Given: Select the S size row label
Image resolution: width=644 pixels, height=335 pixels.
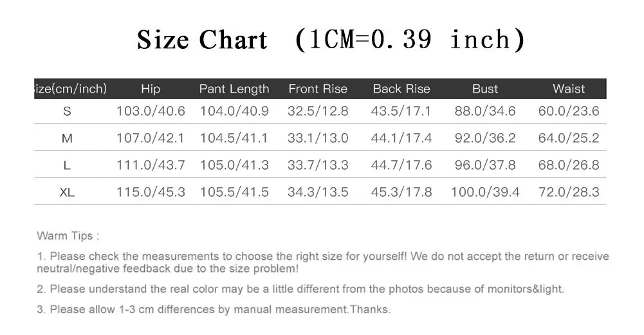Looking at the screenshot, I should pos(67,111).
